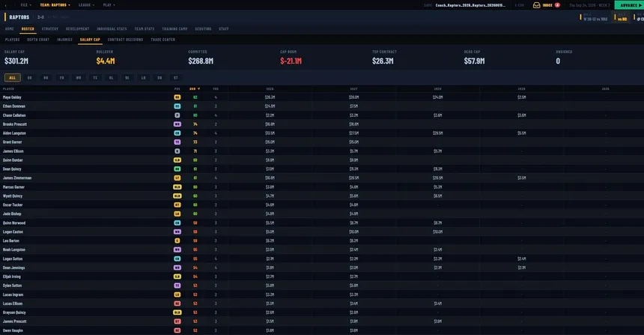Image resolution: width=644 pixels, height=335 pixels.
Task: Open the Scouting tab
Action: coord(203,28)
